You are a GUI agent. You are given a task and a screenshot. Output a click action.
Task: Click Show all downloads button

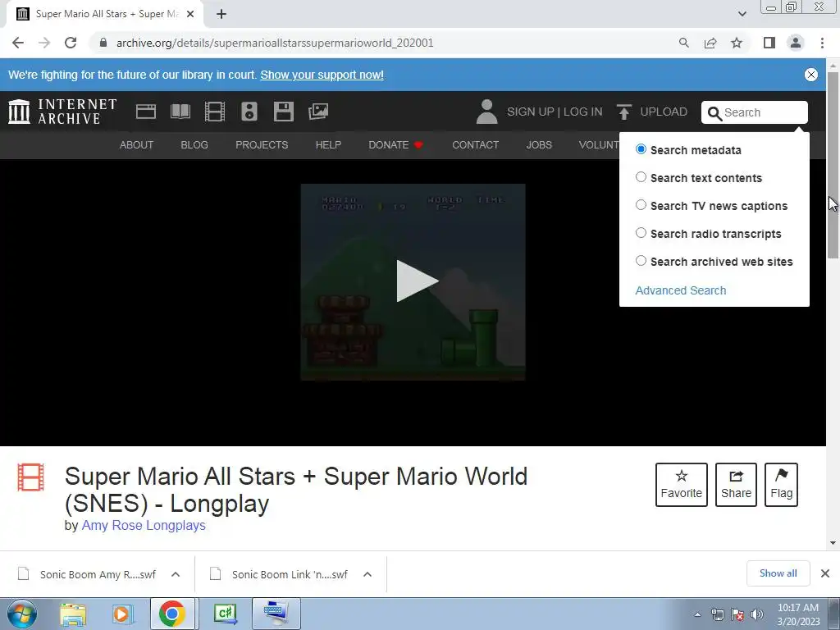[x=778, y=573]
